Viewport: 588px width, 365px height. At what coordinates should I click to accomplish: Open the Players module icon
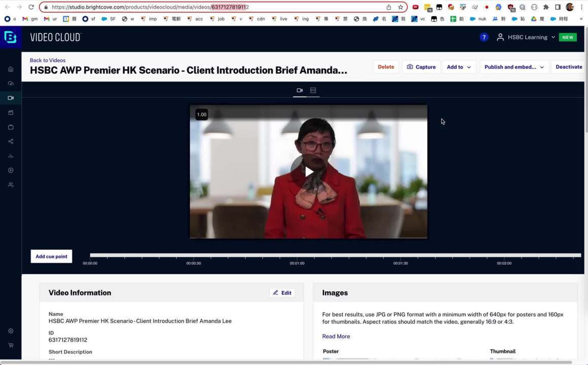coord(11,170)
